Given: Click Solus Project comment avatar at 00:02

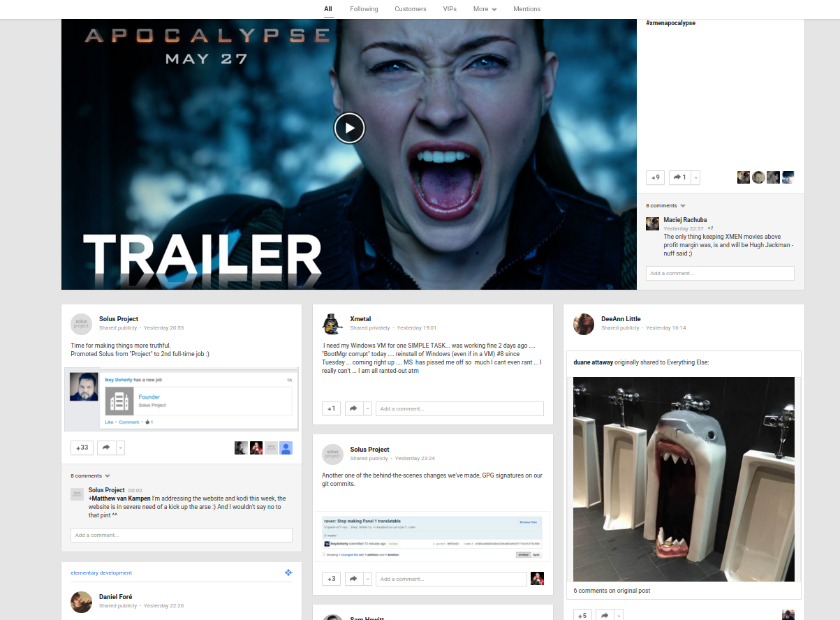Looking at the screenshot, I should pos(77,494).
